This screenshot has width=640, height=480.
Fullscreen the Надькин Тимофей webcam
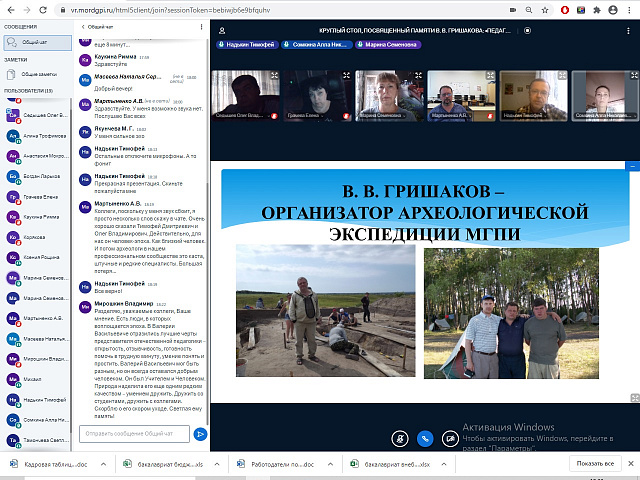[562, 76]
